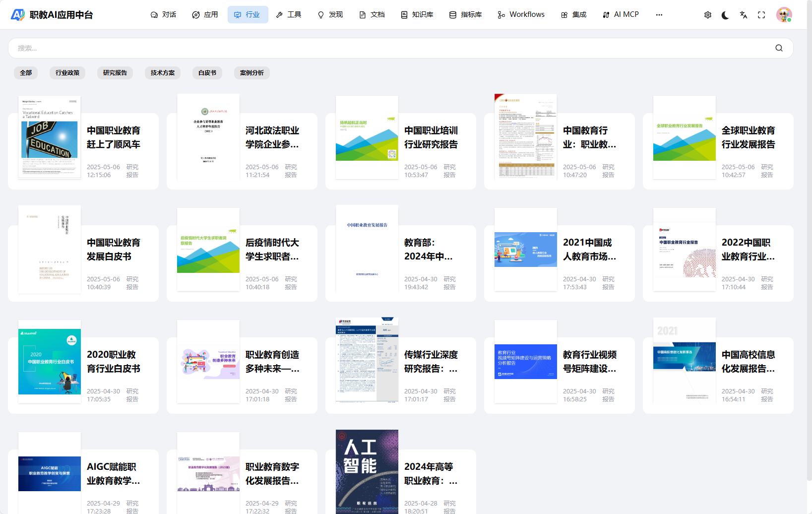The height and width of the screenshot is (514, 812).
Task: Toggle fullscreen mode
Action: [x=761, y=15]
